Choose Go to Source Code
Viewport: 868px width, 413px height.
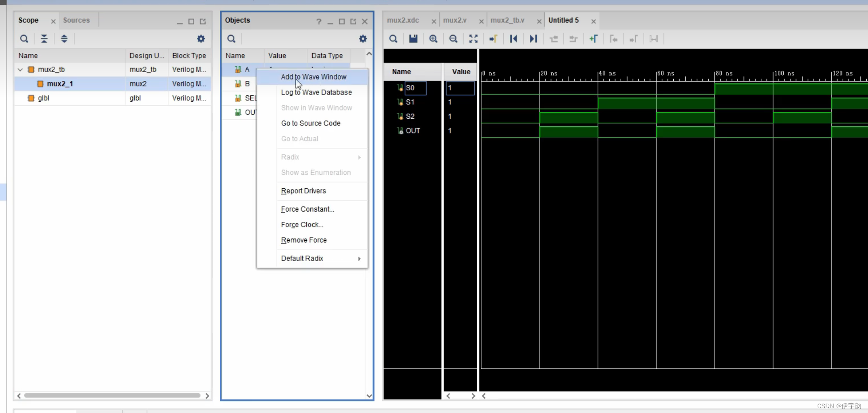pyautogui.click(x=312, y=123)
